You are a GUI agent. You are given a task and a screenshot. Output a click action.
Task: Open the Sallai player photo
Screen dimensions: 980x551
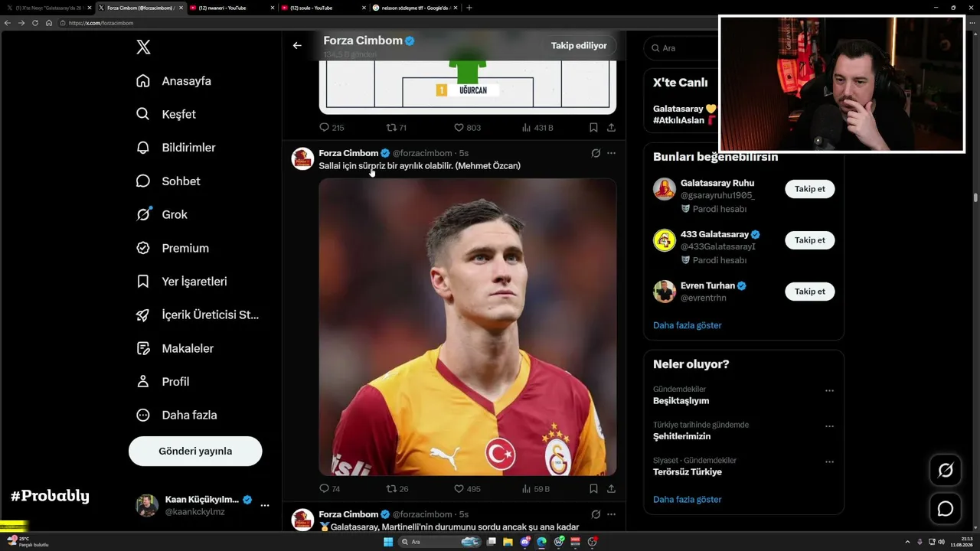[468, 327]
